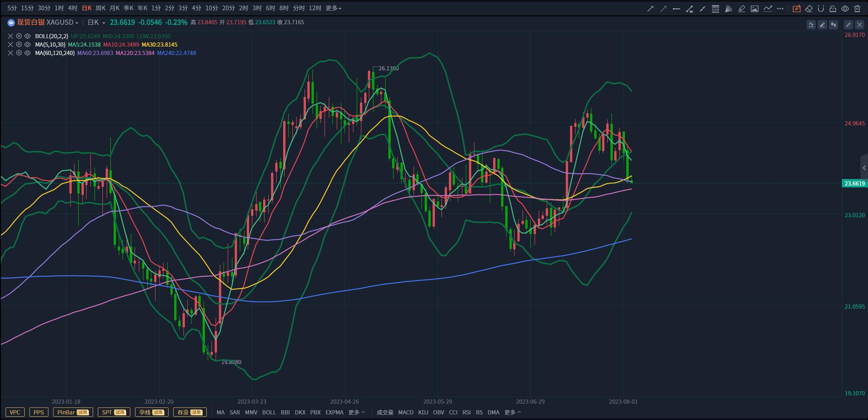Click the 23.6619 current price axis label

(854, 183)
